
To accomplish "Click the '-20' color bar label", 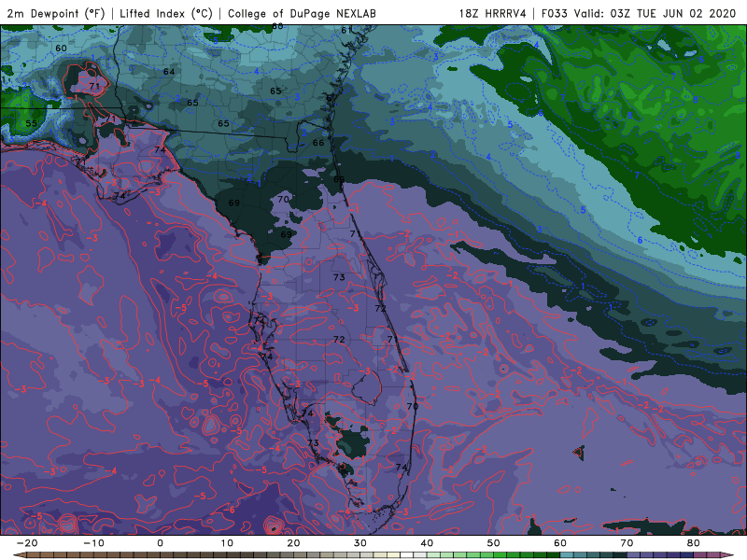I will click(27, 543).
